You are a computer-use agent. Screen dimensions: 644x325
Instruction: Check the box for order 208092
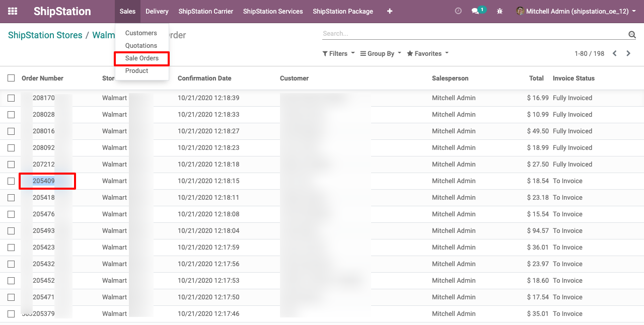11,147
